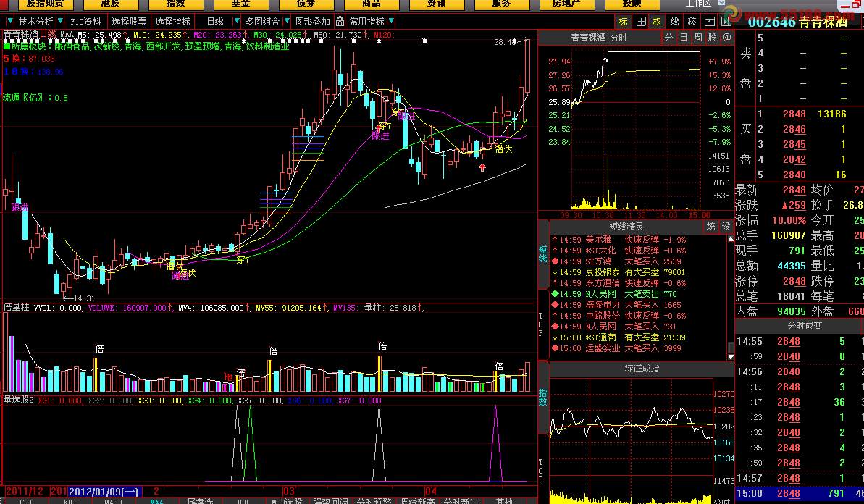This screenshot has width=864, height=504.
Task: Expand the 技术分析 dropdown arrow
Action: 59,22
